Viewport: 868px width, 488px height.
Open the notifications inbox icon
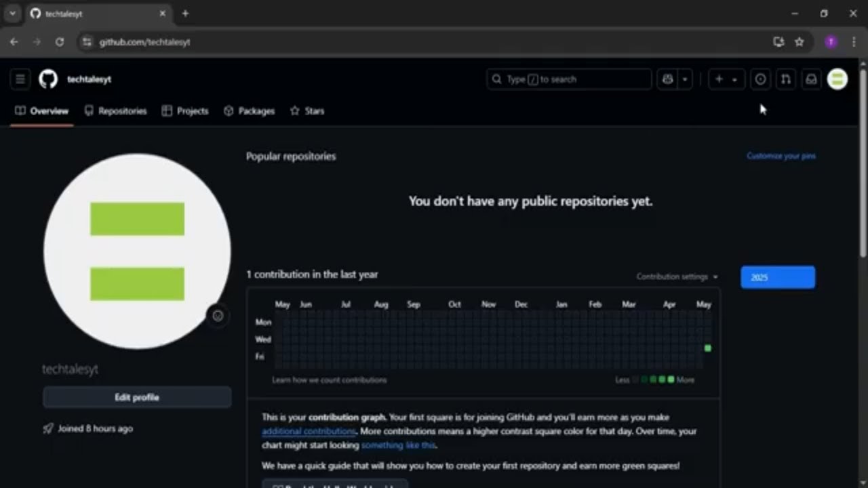(x=811, y=79)
